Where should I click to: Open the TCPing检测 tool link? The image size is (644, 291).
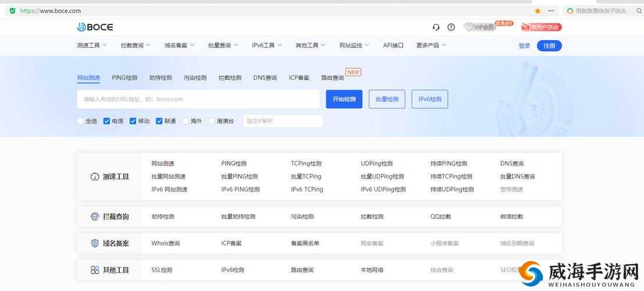click(x=306, y=164)
